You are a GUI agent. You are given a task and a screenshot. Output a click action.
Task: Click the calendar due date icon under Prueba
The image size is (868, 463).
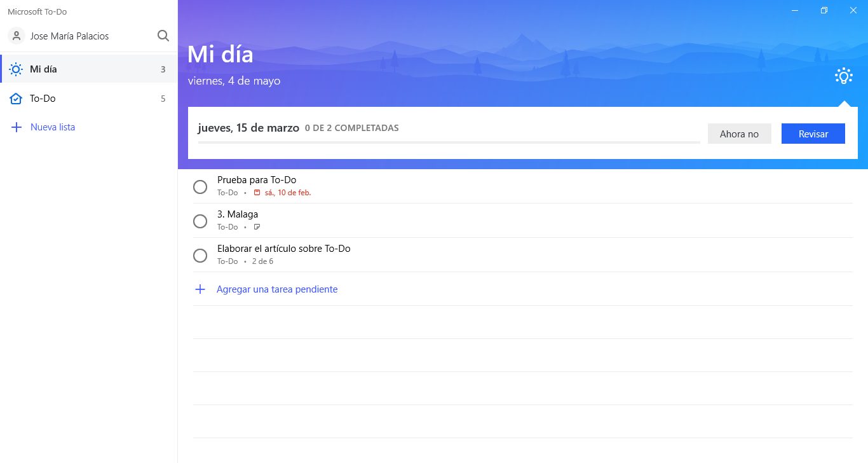(x=257, y=193)
